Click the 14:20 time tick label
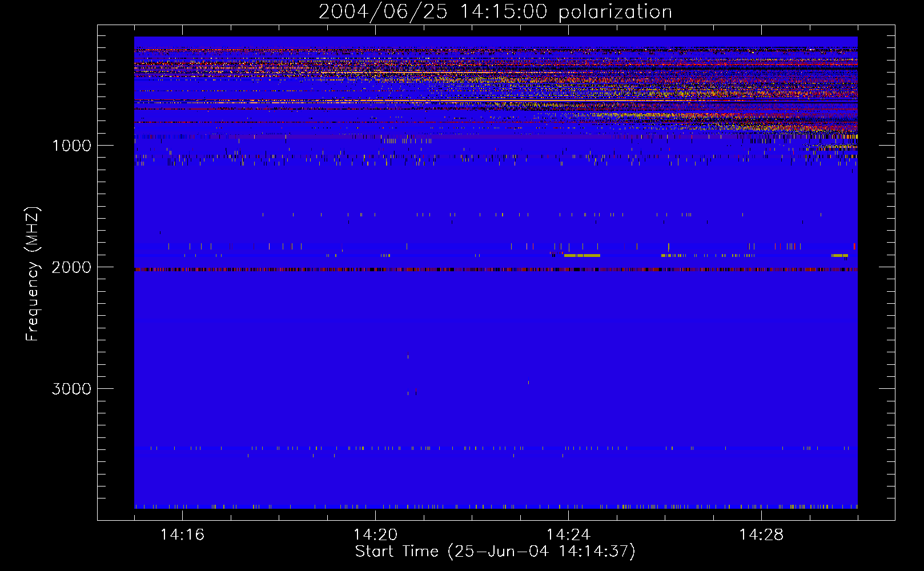The height and width of the screenshot is (571, 924). pyautogui.click(x=375, y=535)
